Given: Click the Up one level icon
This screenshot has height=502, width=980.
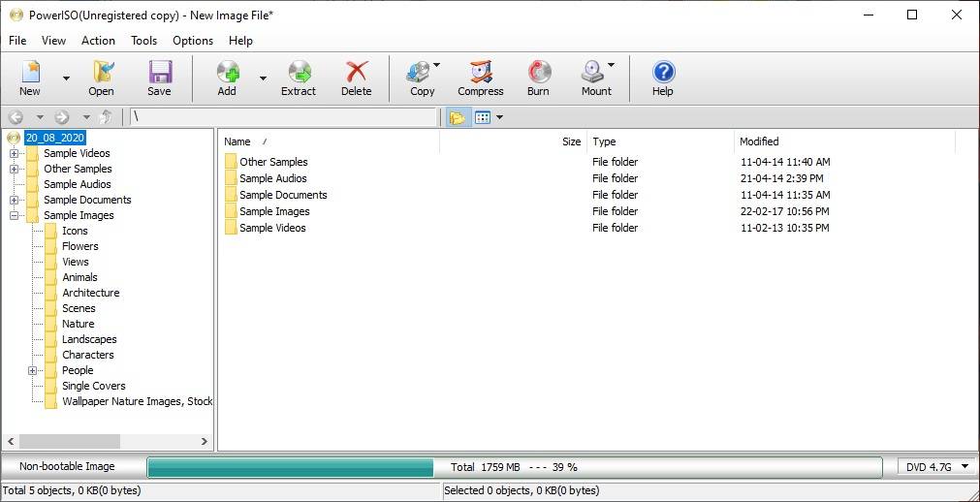Looking at the screenshot, I should (x=107, y=117).
